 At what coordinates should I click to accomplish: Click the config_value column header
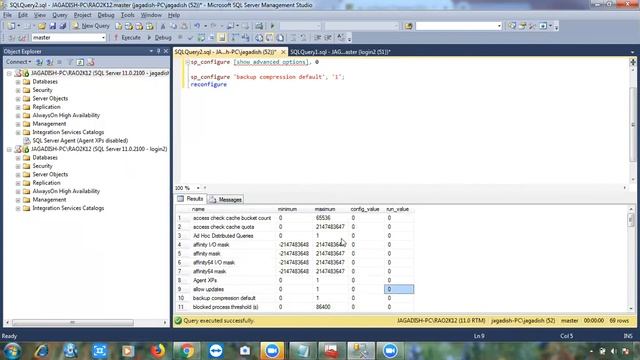364,209
